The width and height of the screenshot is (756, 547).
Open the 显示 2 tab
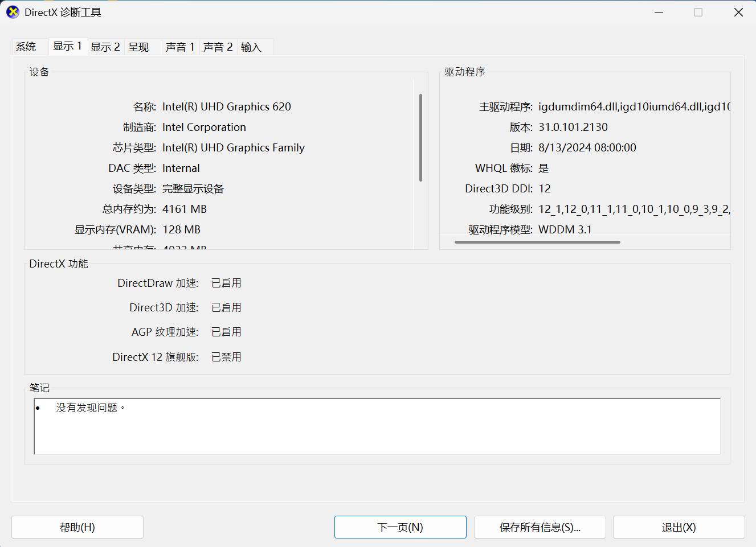click(x=105, y=47)
